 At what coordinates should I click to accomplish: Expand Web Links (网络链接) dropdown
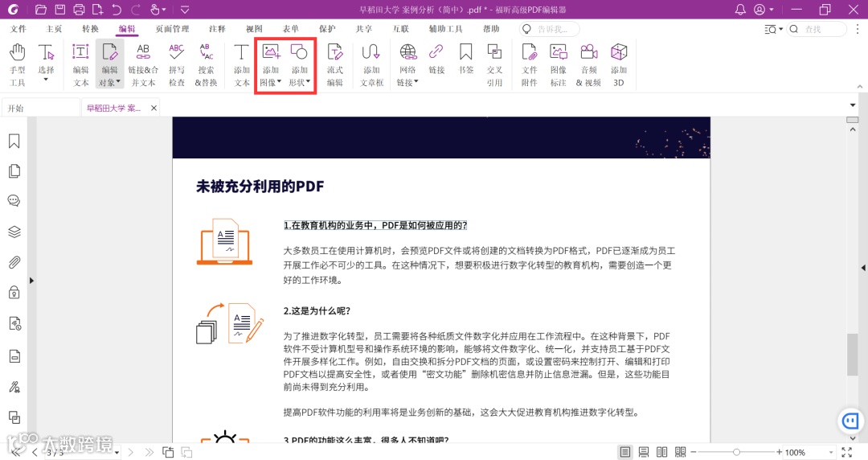tap(416, 82)
